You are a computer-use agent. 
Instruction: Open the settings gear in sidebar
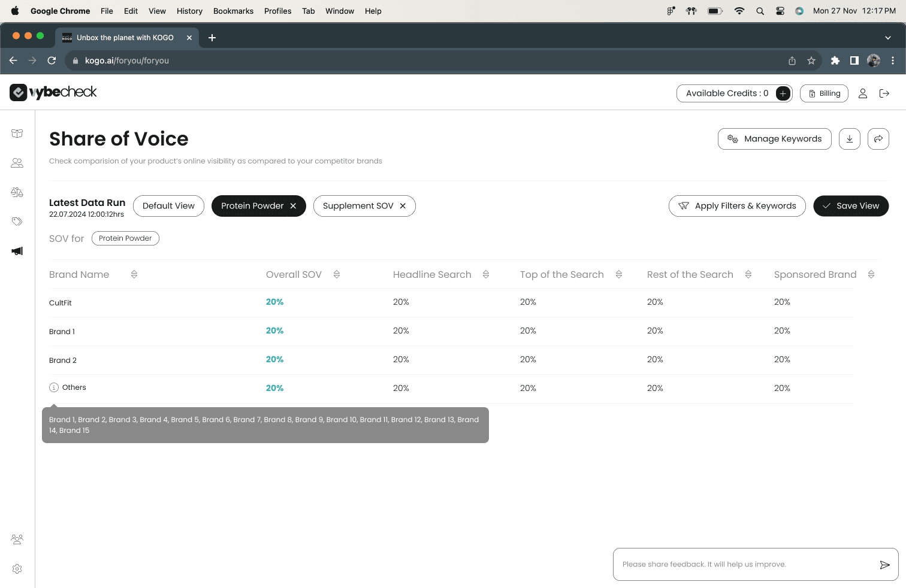(17, 569)
